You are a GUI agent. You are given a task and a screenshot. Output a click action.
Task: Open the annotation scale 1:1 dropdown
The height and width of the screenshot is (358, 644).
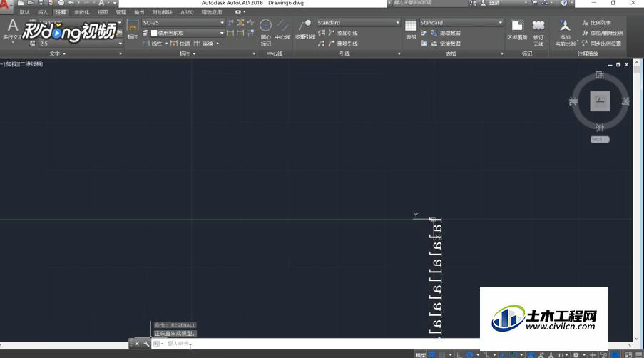coord(563,354)
